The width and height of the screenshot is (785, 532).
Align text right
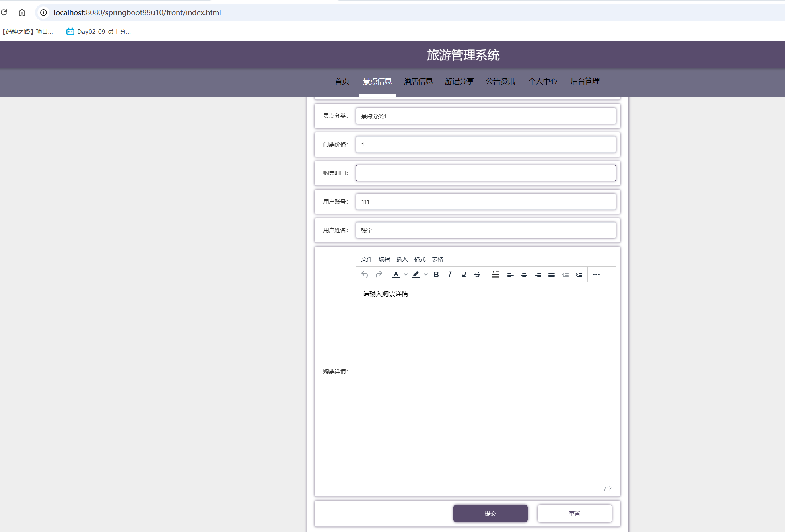(x=538, y=274)
